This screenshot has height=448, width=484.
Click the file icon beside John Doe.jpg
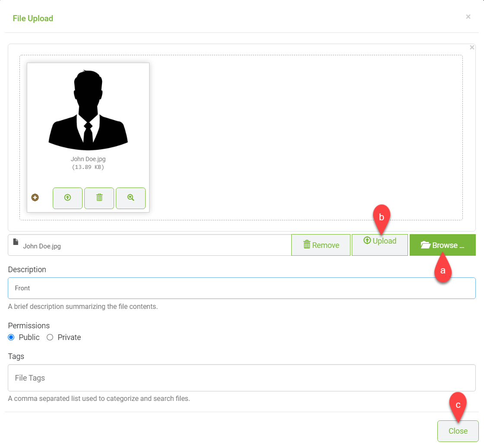tap(16, 242)
